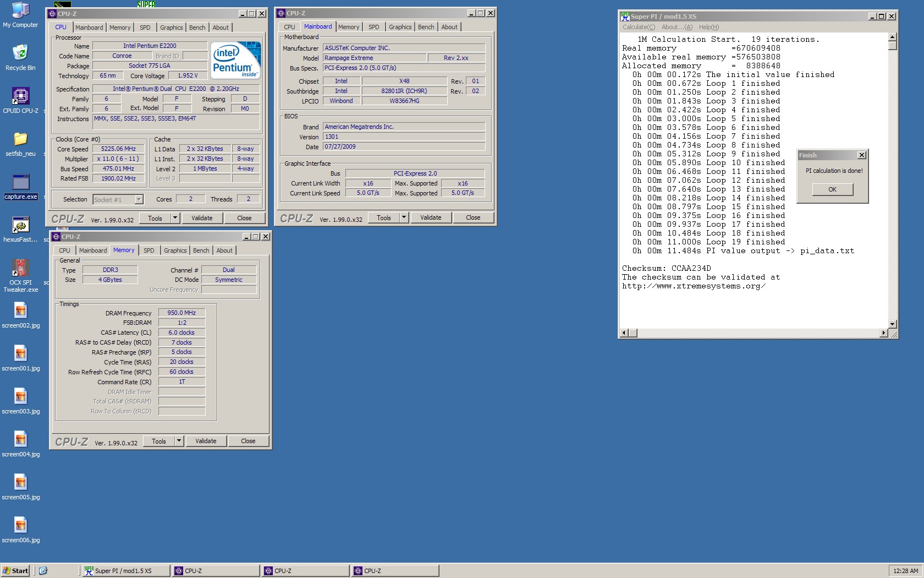Click Super PI window title icon

tap(625, 17)
